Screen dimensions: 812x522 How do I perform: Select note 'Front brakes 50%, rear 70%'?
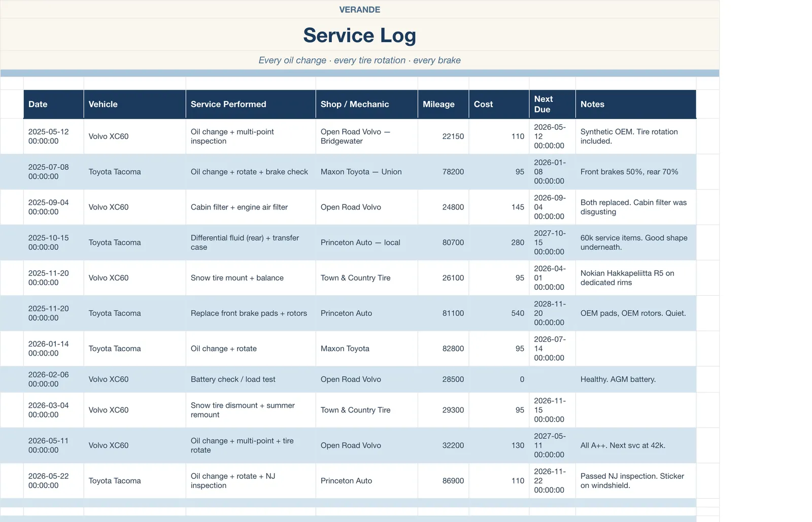[636, 172]
